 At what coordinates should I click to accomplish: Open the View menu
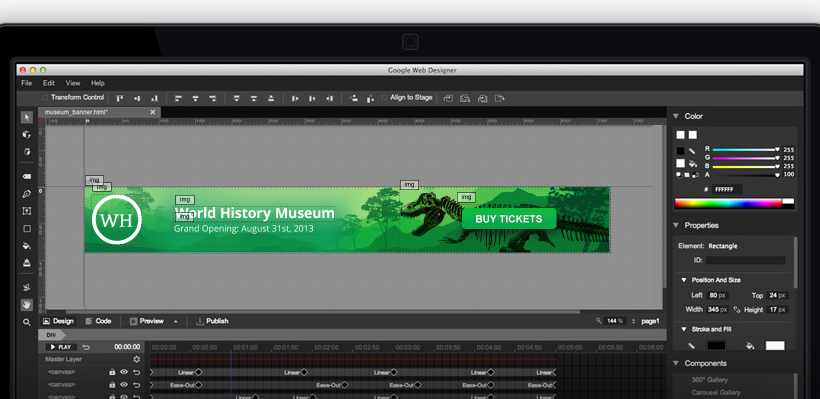pyautogui.click(x=73, y=83)
